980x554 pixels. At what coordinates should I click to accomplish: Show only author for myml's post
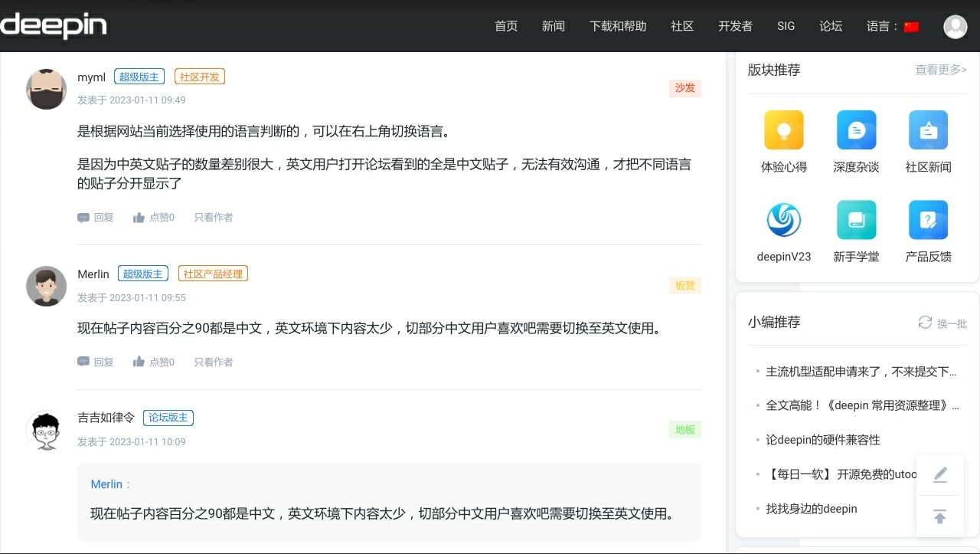click(x=214, y=218)
